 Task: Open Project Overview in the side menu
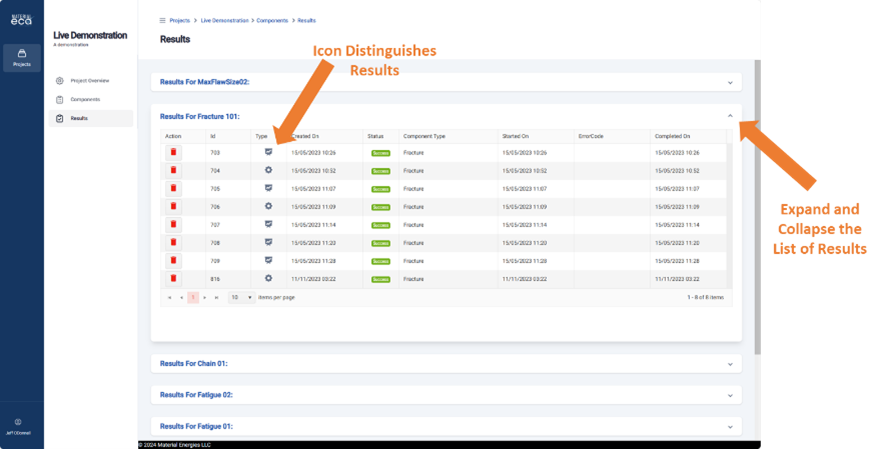89,80
